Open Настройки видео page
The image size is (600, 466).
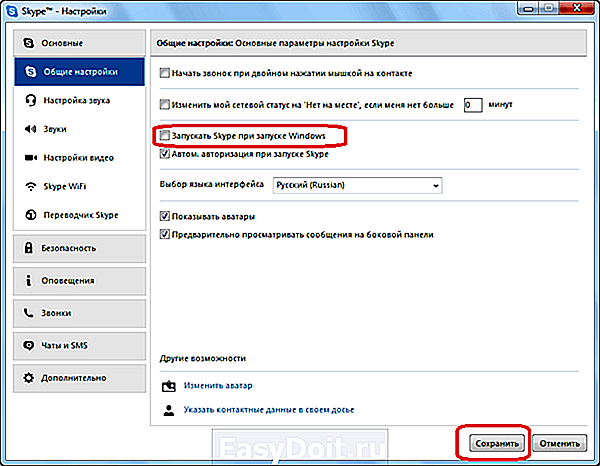coord(80,158)
